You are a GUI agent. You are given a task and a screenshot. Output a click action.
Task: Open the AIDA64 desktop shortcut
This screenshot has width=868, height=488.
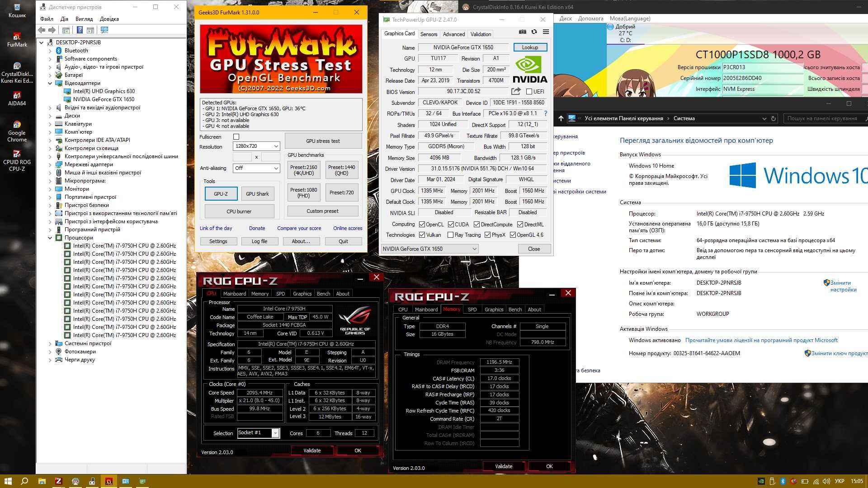click(17, 98)
